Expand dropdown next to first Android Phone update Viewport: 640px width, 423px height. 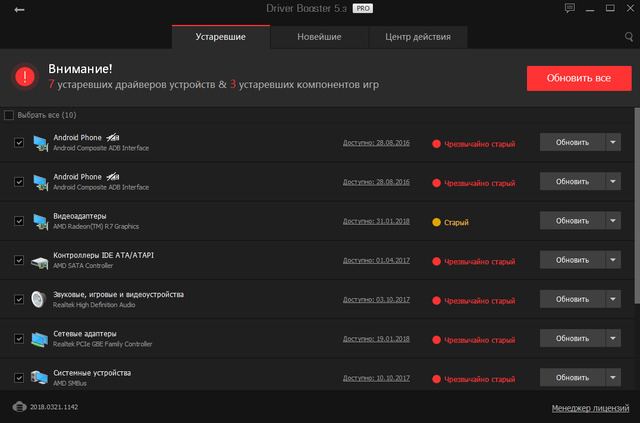click(x=614, y=143)
